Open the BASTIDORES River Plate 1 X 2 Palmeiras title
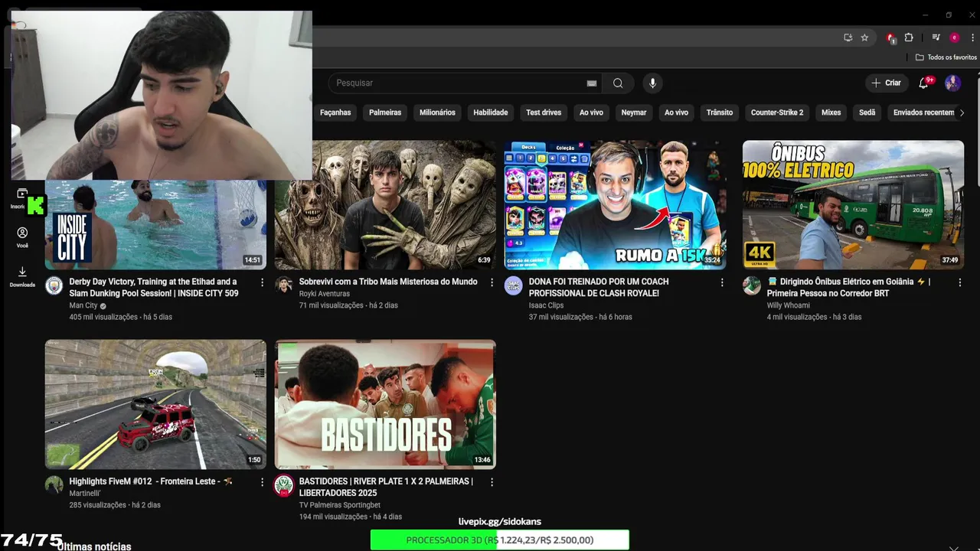This screenshot has width=980, height=551. click(386, 487)
